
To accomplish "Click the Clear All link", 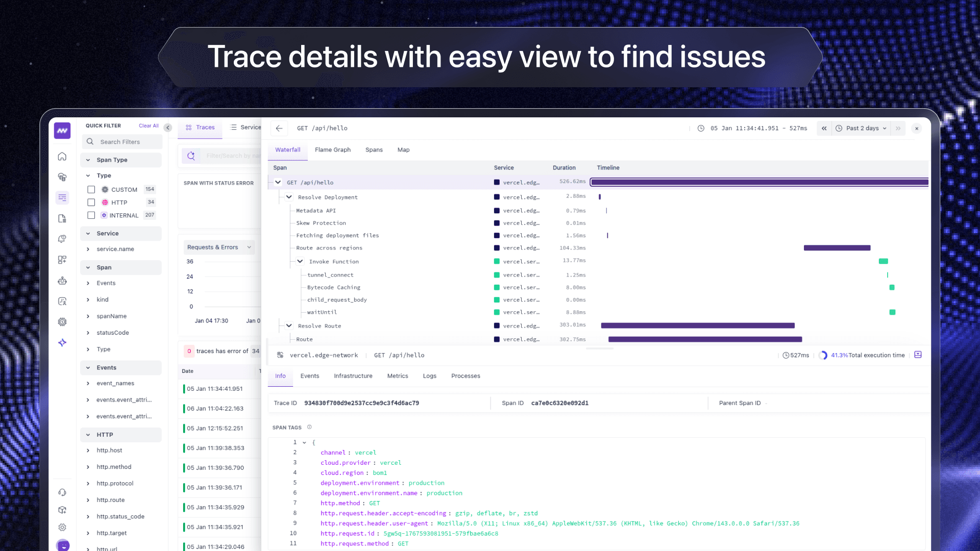I will pyautogui.click(x=149, y=126).
